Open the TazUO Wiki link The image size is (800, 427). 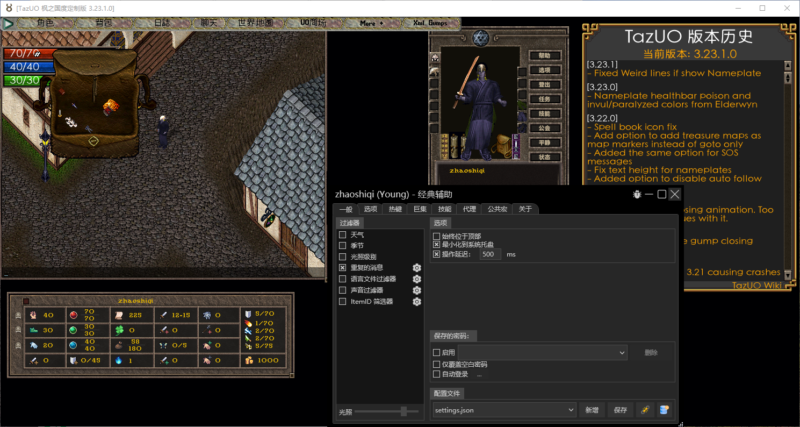click(756, 285)
